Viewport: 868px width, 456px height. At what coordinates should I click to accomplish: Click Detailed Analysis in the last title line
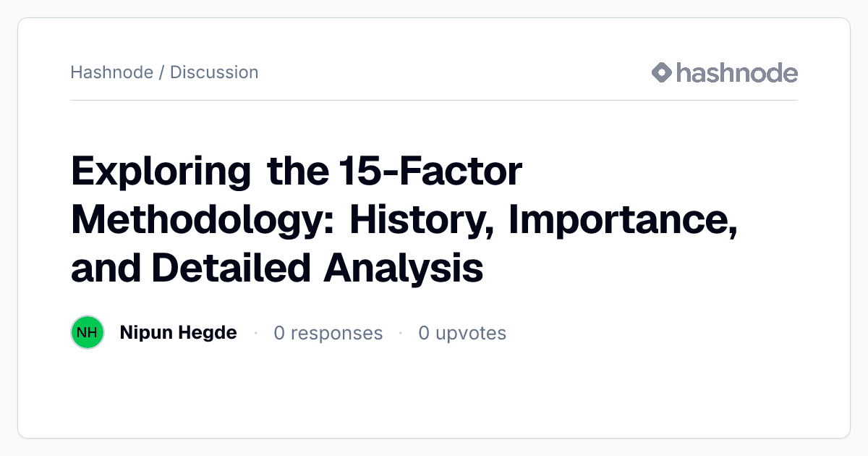point(318,269)
